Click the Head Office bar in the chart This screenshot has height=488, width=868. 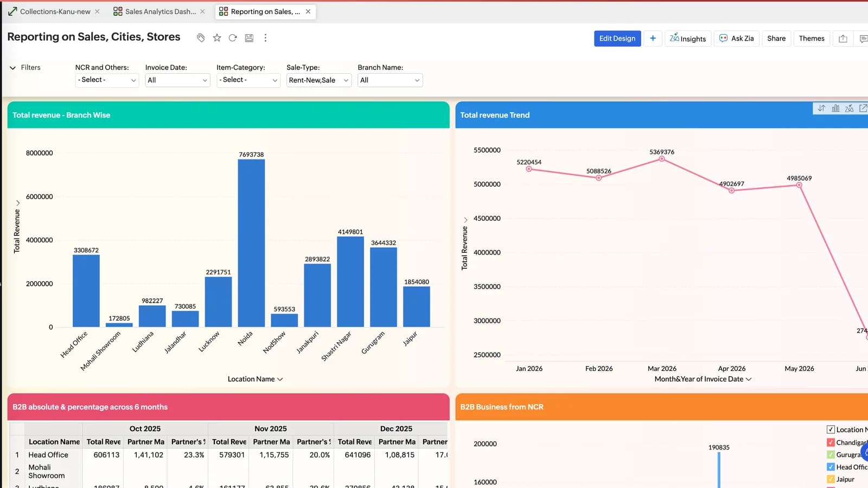pyautogui.click(x=86, y=291)
